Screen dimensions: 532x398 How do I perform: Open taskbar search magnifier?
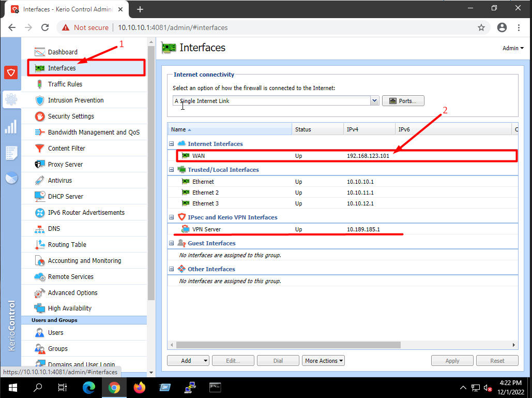(x=38, y=388)
